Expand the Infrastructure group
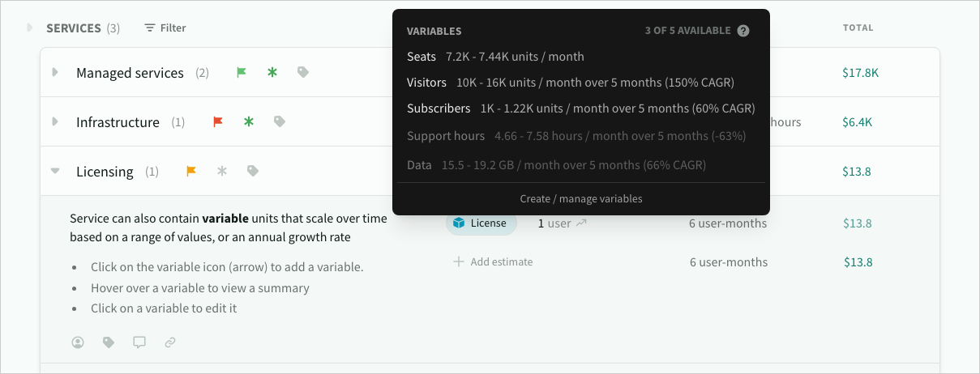Viewport: 980px width, 374px height. click(x=55, y=122)
